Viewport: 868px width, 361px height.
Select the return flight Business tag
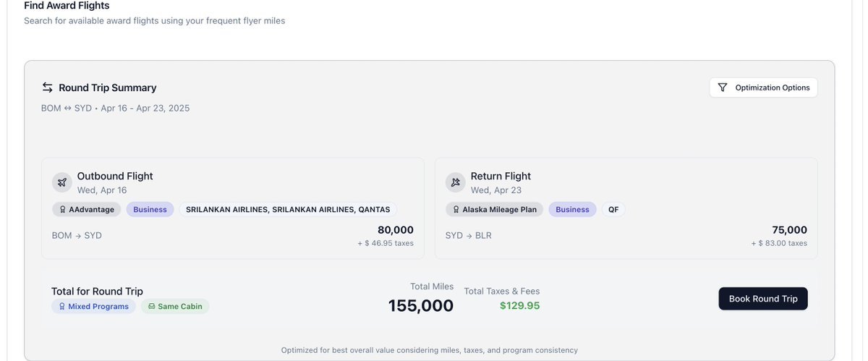pyautogui.click(x=572, y=210)
